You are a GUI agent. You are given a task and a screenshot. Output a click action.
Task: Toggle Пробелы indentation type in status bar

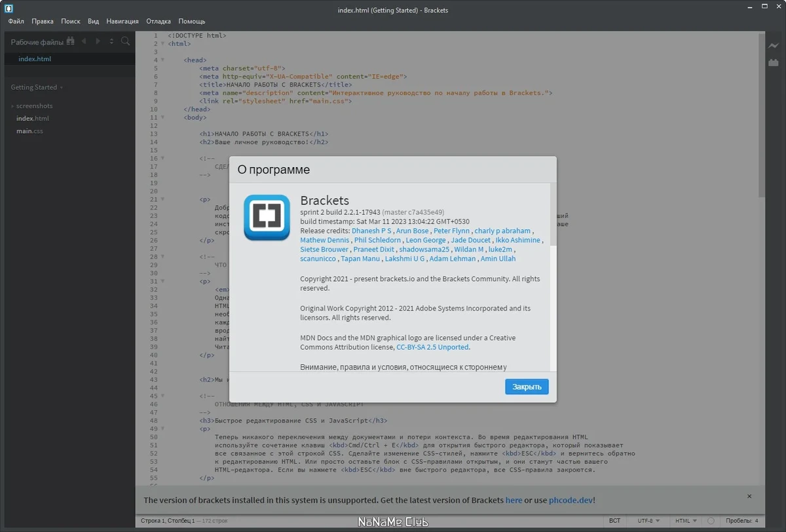click(738, 521)
